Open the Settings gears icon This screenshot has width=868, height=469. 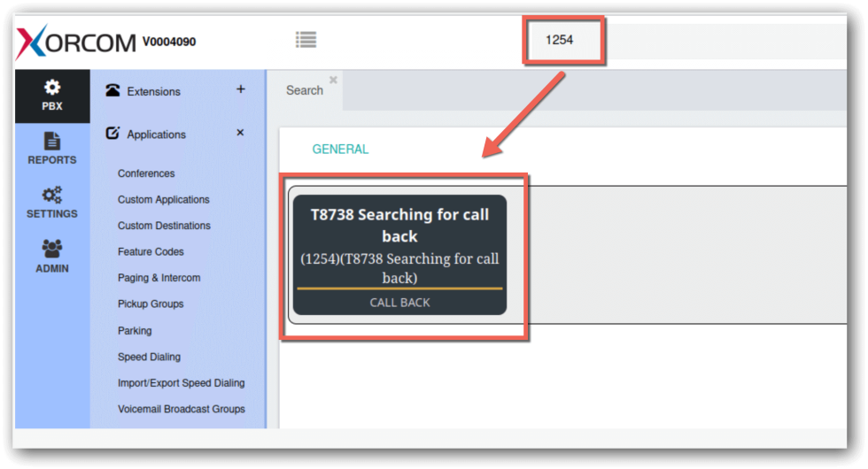[x=52, y=195]
